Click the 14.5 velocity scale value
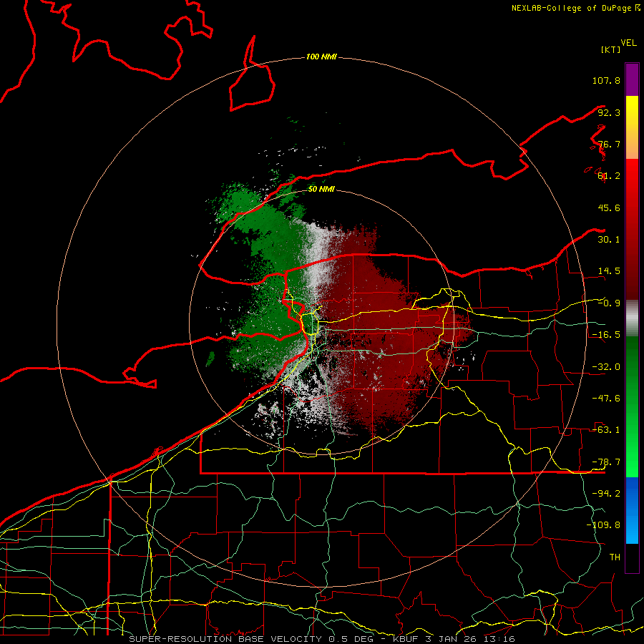Image resolution: width=644 pixels, height=644 pixels. (609, 271)
